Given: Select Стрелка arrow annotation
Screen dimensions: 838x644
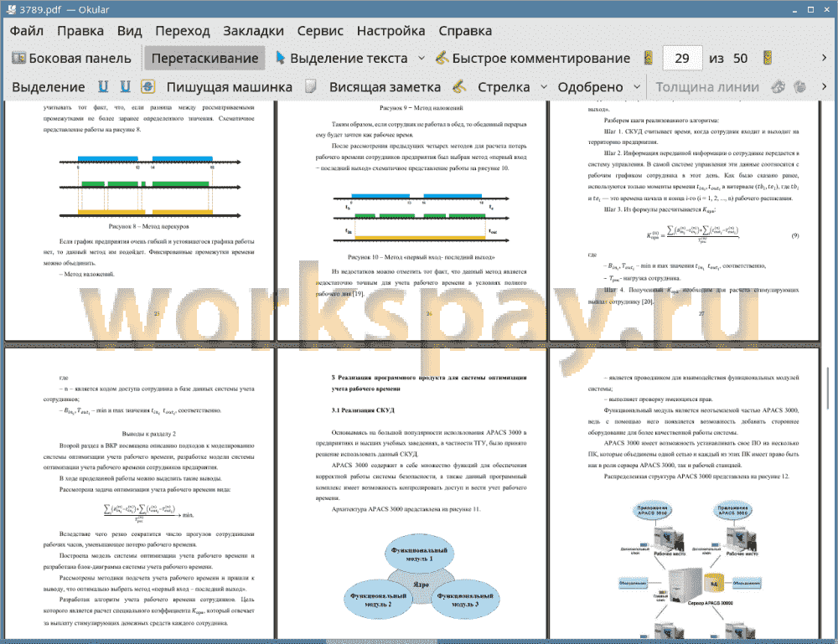Looking at the screenshot, I should [504, 87].
